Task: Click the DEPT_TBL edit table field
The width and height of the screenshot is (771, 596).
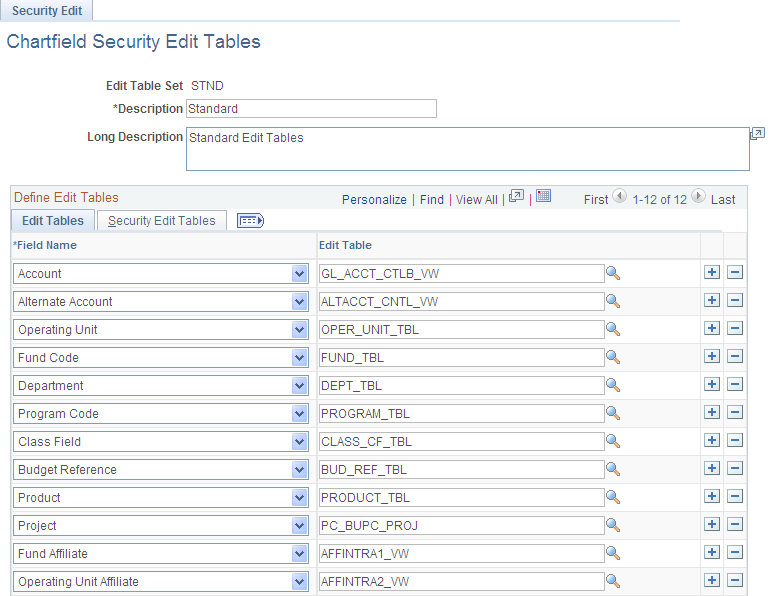Action: pyautogui.click(x=462, y=386)
